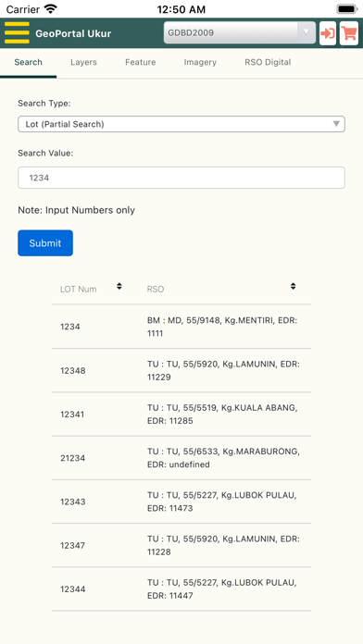The image size is (363, 644).
Task: Open the RSO Digital tab
Action: (x=268, y=62)
